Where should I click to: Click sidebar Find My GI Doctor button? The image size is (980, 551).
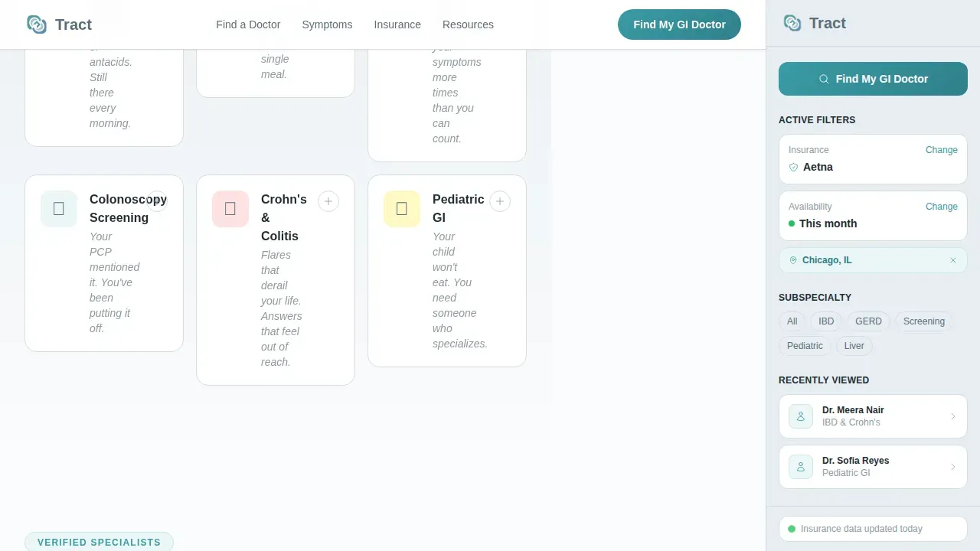873,79
